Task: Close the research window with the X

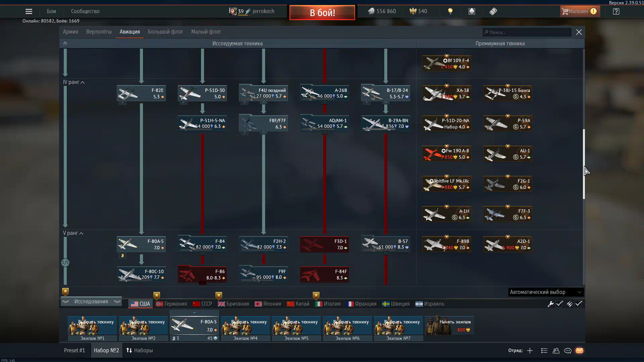Action: (x=579, y=32)
